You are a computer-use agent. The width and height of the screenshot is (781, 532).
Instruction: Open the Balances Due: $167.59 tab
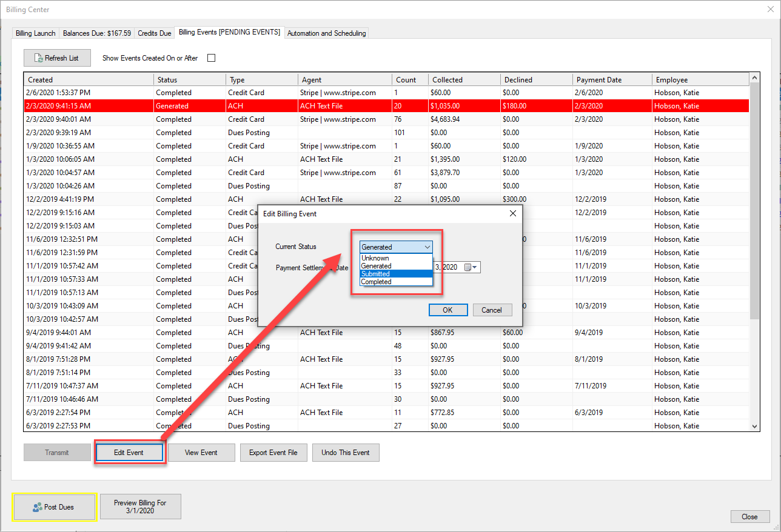pyautogui.click(x=97, y=33)
